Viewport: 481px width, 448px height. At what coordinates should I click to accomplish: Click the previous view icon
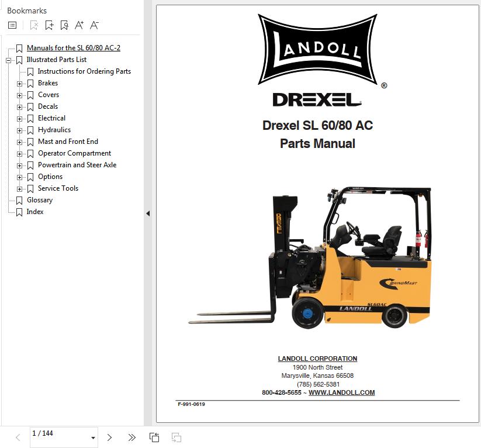click(x=154, y=437)
